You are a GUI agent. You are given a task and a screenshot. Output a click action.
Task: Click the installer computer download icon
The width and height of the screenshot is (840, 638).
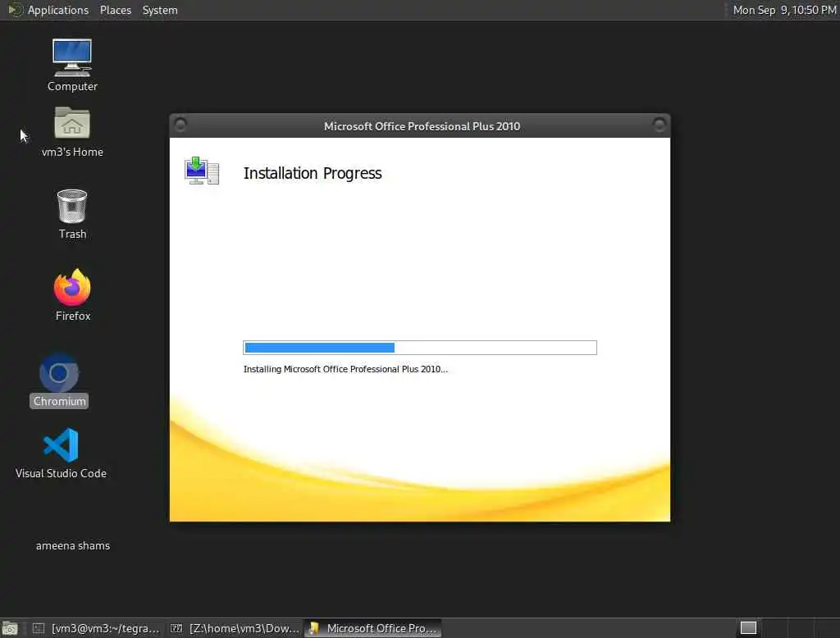(x=202, y=171)
